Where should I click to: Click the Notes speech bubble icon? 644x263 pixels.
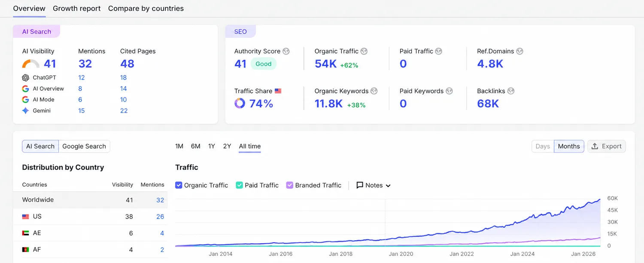click(x=360, y=185)
